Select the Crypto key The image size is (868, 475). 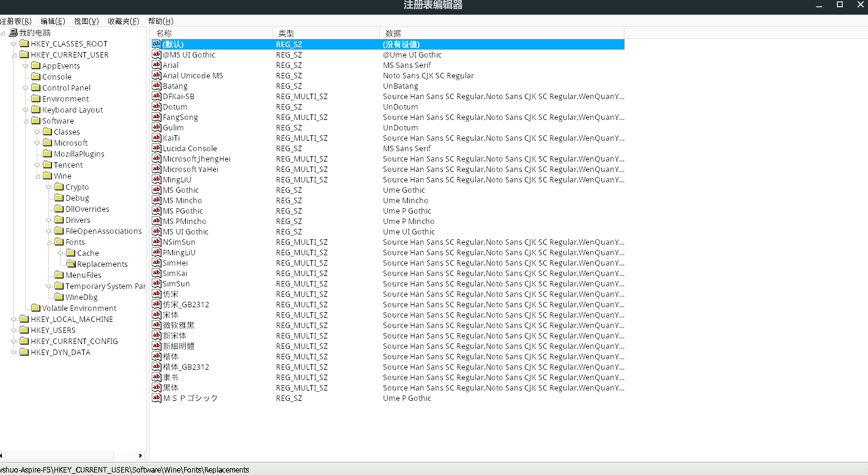tap(77, 187)
